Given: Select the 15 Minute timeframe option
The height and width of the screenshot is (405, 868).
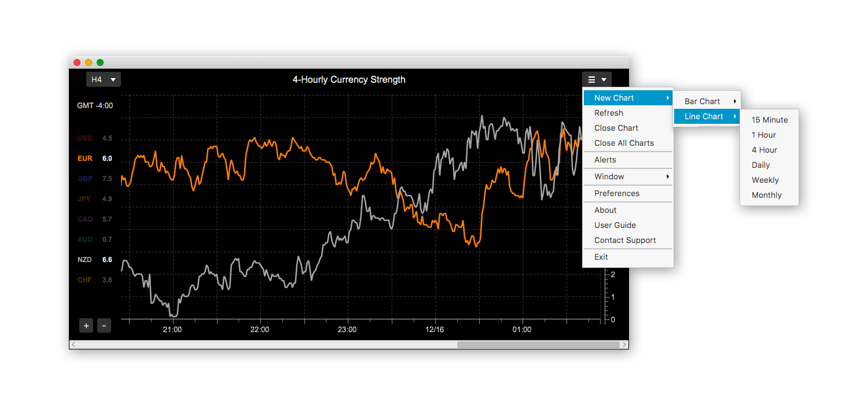Looking at the screenshot, I should [770, 120].
